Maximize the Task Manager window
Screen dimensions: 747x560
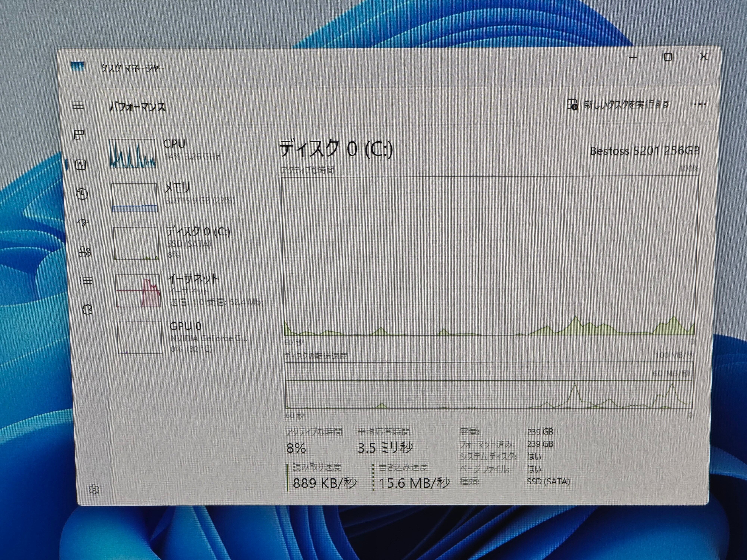[668, 57]
